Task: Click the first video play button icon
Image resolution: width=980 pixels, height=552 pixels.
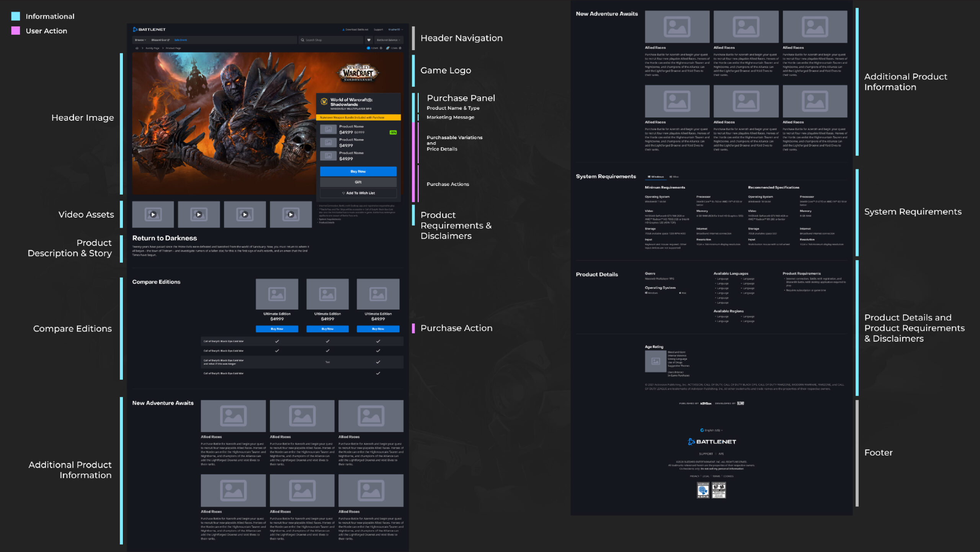Action: point(154,214)
